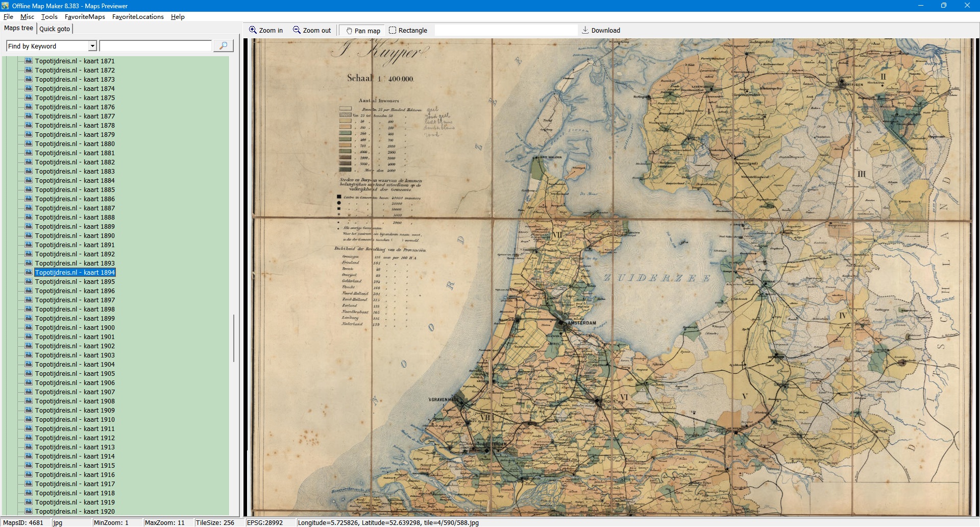Click map icon beside kaart 1905
Viewport: 980px width, 527px height.
coord(29,373)
